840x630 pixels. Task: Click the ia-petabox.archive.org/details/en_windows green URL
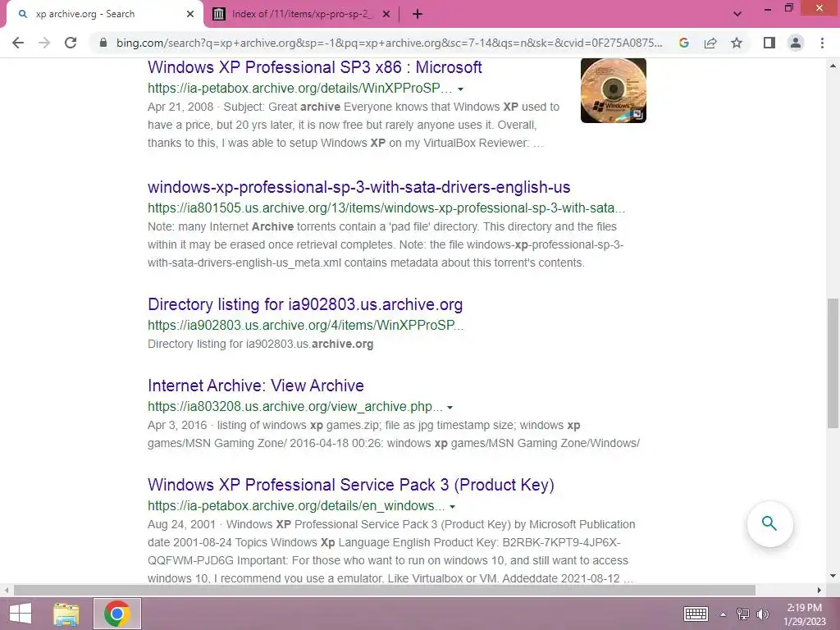[296, 505]
